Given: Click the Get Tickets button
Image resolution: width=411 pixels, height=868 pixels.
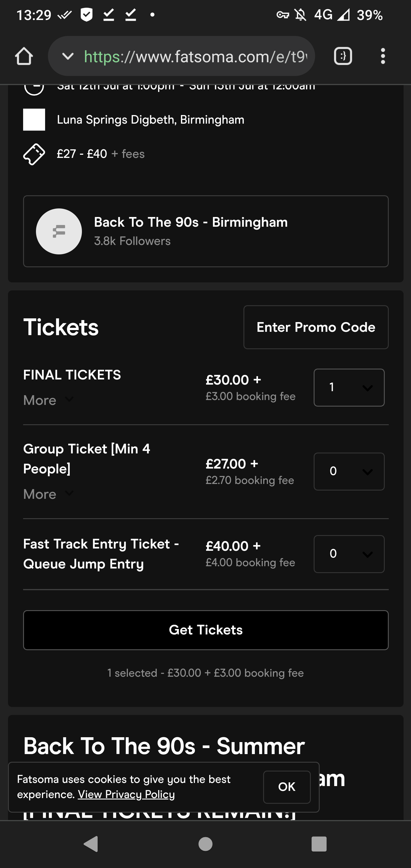Looking at the screenshot, I should coord(206,630).
